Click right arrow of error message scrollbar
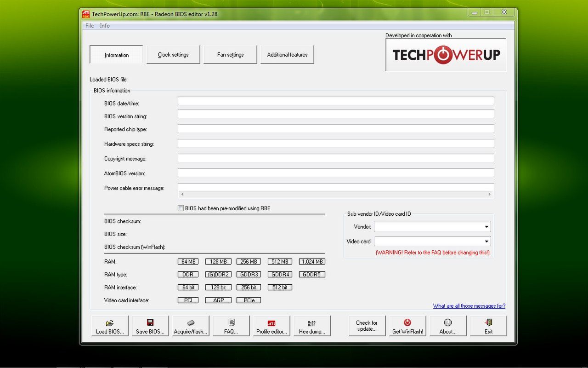This screenshot has width=588, height=368. [x=490, y=195]
